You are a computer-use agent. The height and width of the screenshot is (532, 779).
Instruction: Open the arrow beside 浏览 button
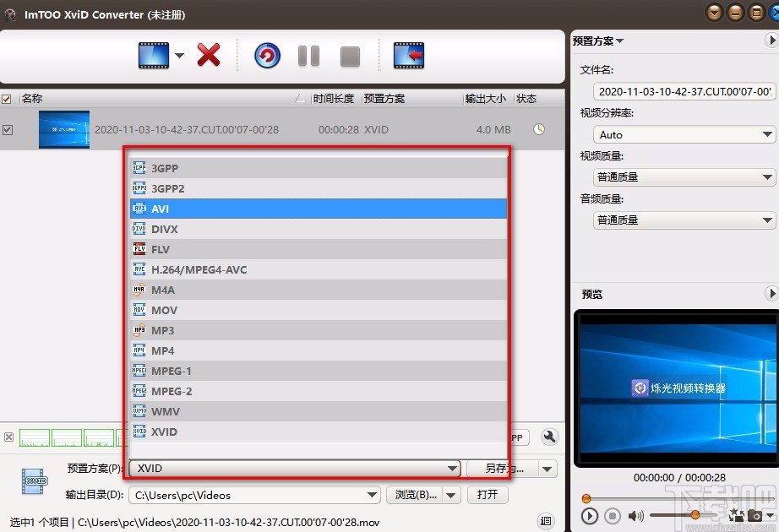pos(450,495)
